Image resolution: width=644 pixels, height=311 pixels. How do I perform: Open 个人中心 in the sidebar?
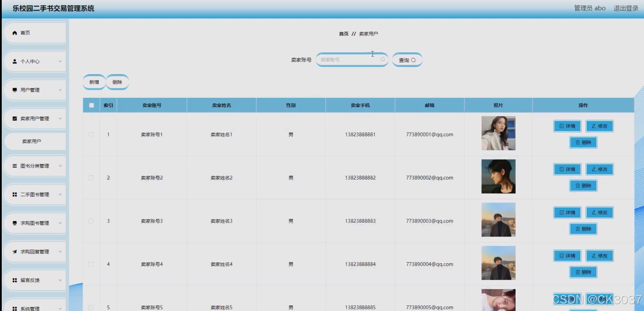point(34,62)
